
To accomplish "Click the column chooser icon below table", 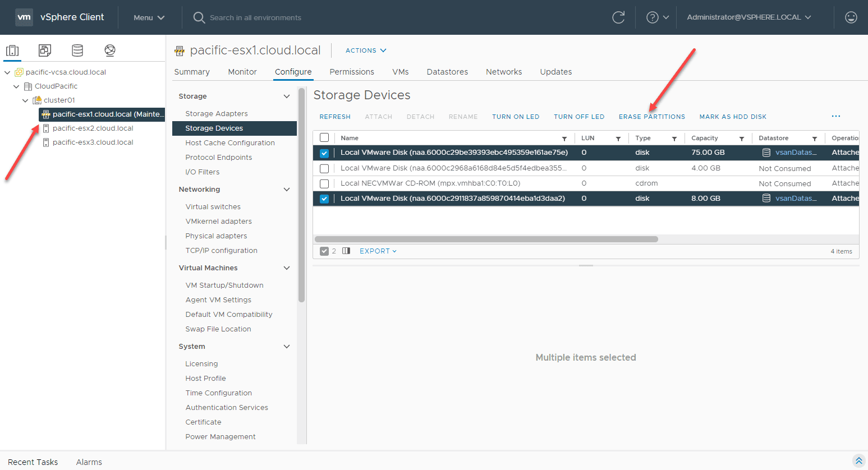I will pos(346,251).
